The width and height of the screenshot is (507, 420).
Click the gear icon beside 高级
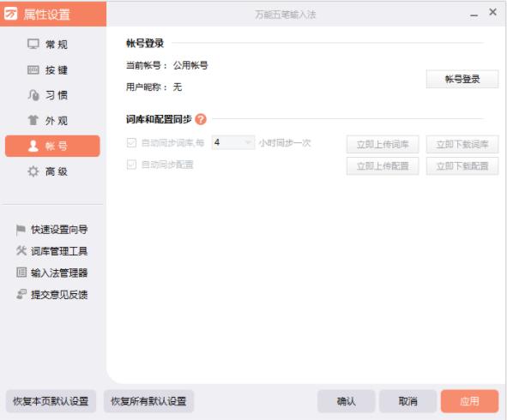pos(33,171)
